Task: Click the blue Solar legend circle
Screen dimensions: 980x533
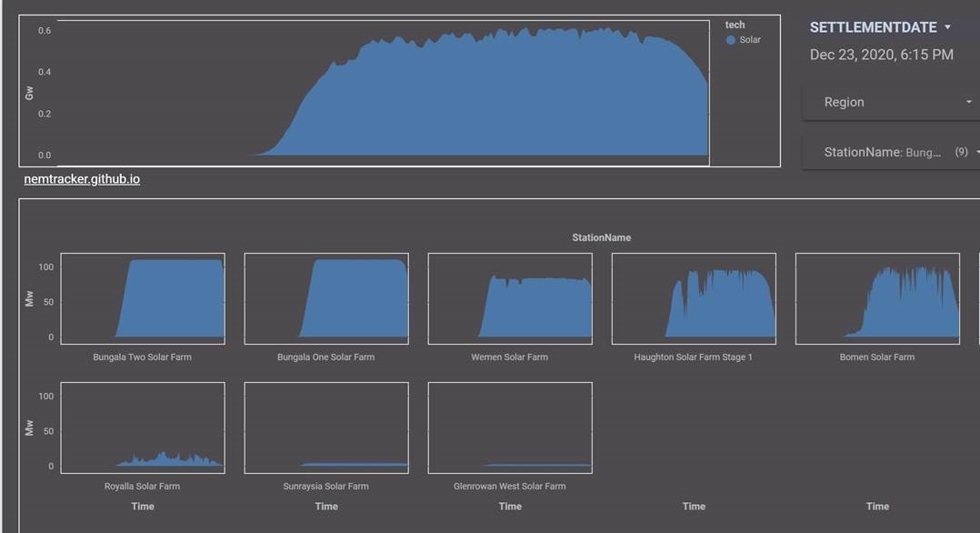Action: tap(731, 40)
